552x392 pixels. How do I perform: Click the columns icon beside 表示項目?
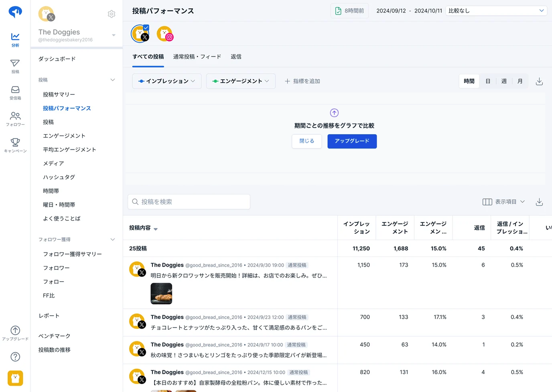[487, 202]
